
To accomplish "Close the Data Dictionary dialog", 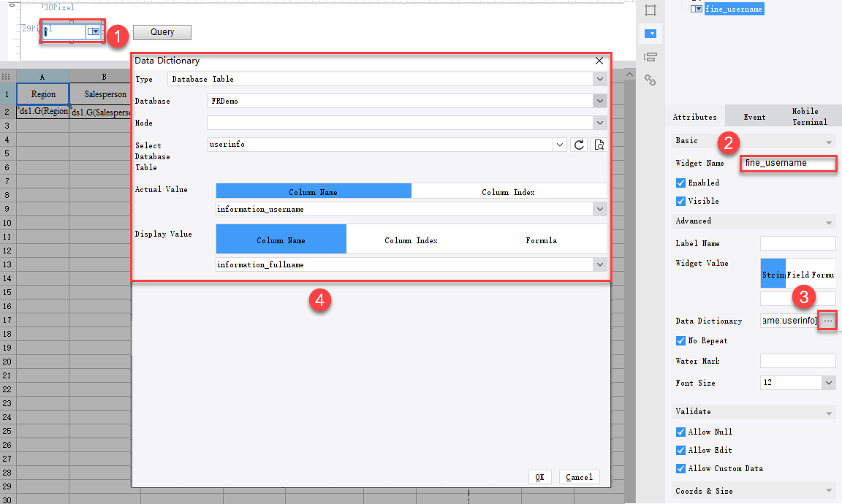I will click(599, 61).
